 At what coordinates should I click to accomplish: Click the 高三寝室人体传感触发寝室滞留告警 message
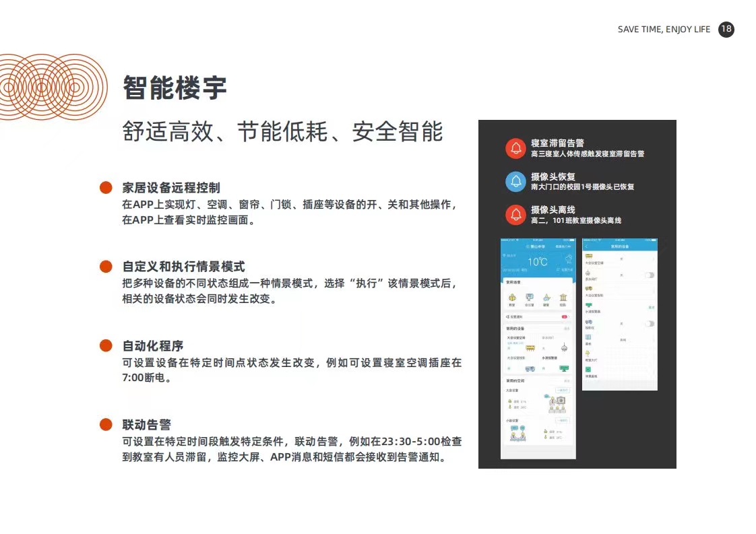tap(588, 154)
